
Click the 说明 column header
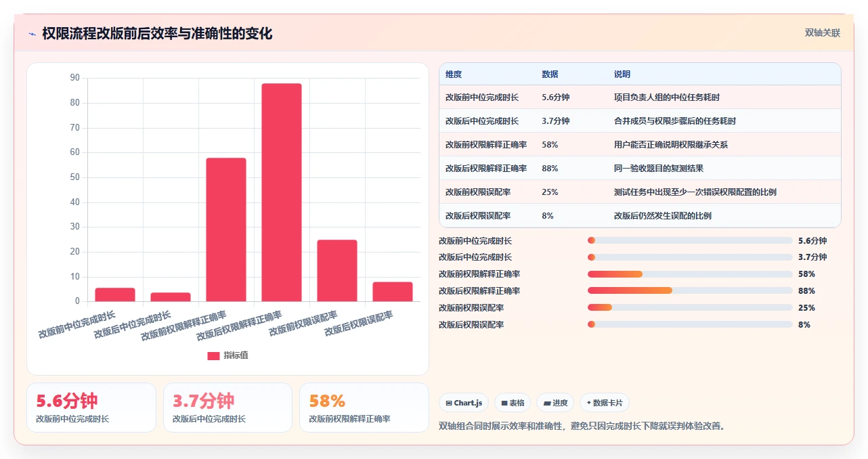[622, 74]
